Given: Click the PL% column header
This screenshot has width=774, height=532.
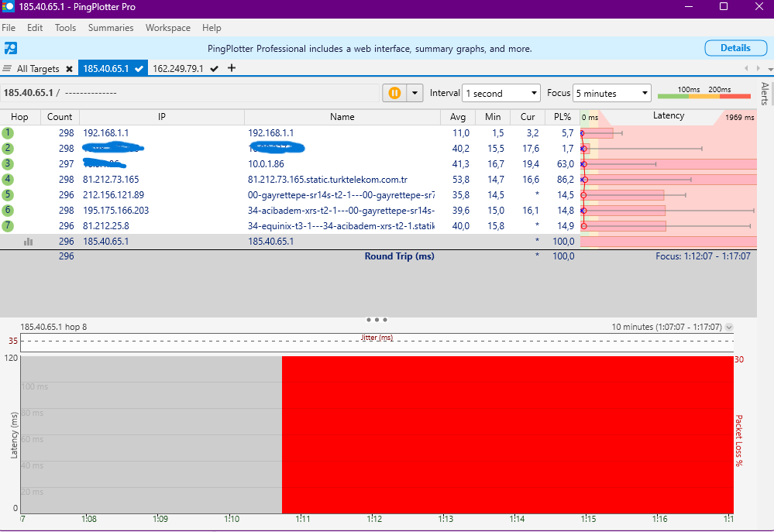Looking at the screenshot, I should (x=562, y=117).
